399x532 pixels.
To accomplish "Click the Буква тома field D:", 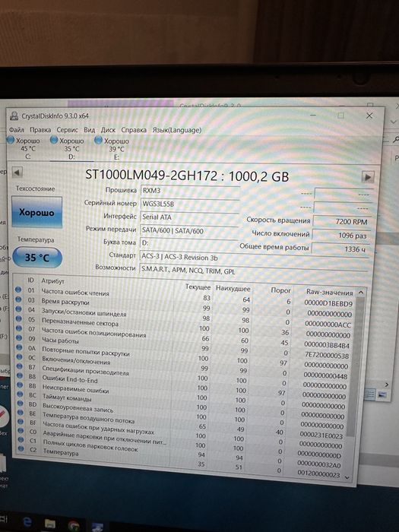I will point(188,243).
